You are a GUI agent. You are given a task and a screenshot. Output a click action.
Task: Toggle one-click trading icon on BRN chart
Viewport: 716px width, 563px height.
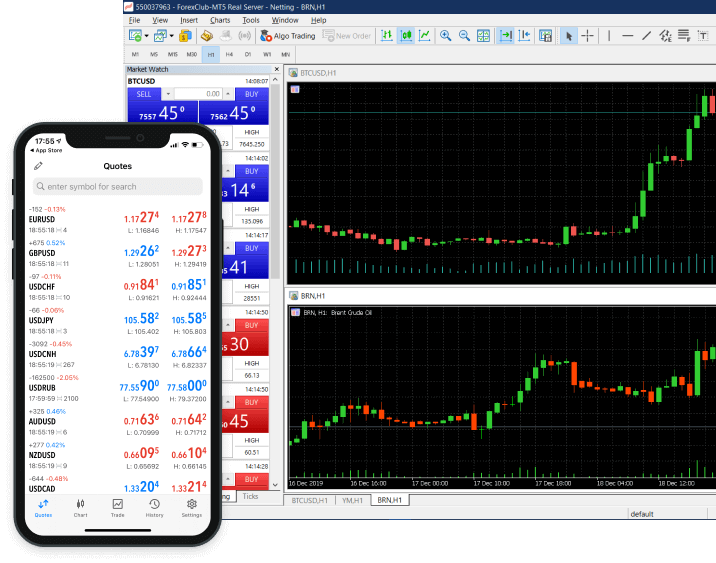coord(295,312)
